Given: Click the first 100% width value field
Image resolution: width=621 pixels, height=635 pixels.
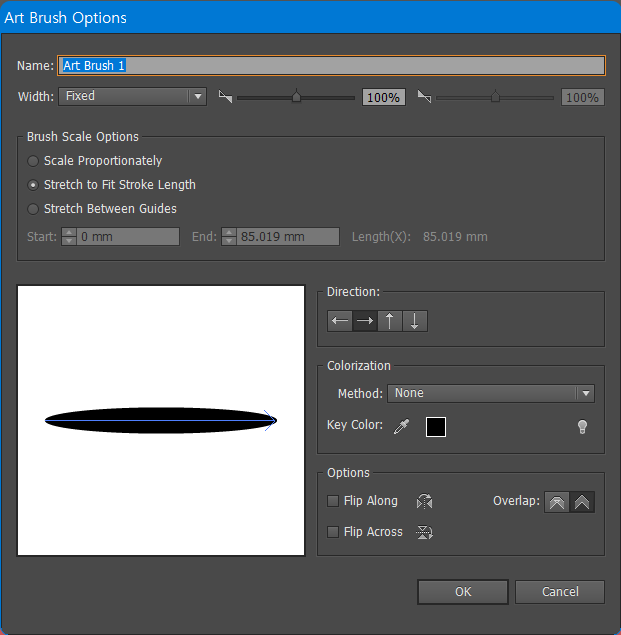Looking at the screenshot, I should (x=384, y=97).
